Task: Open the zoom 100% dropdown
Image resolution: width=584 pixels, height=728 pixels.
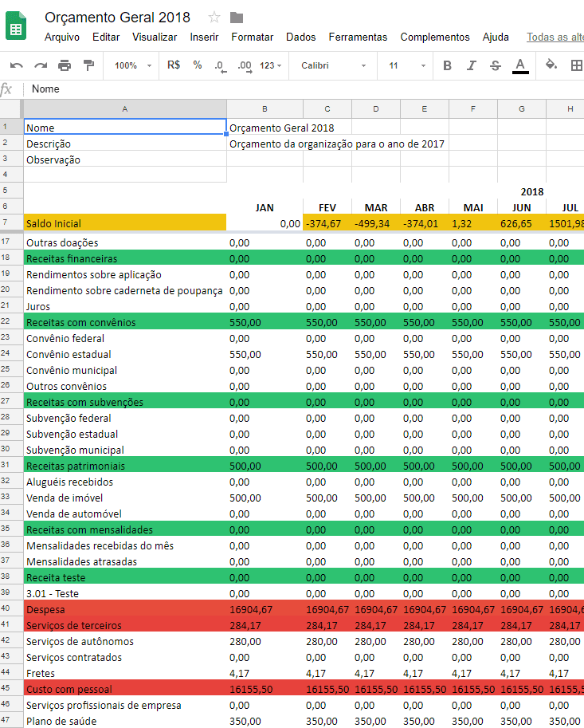Action: [x=133, y=65]
